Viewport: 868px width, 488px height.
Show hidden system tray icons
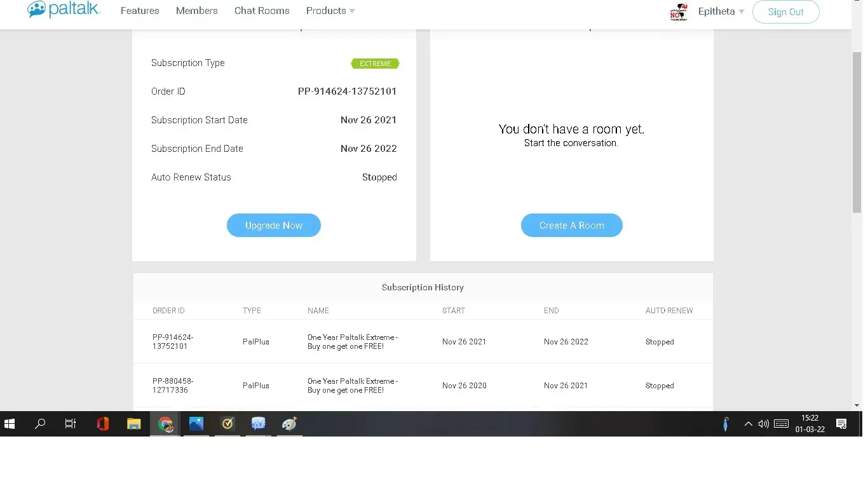[x=748, y=424]
